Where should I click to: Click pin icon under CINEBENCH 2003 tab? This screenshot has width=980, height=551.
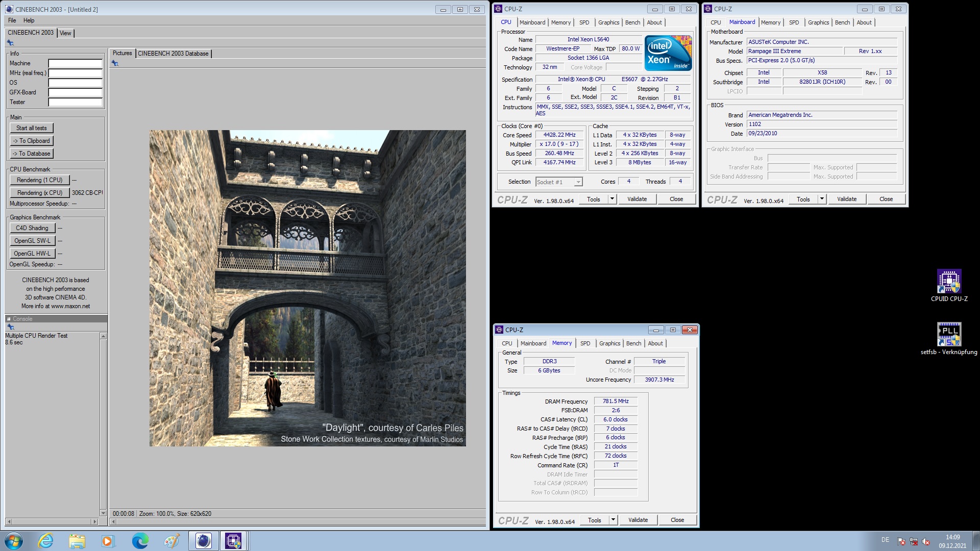10,43
